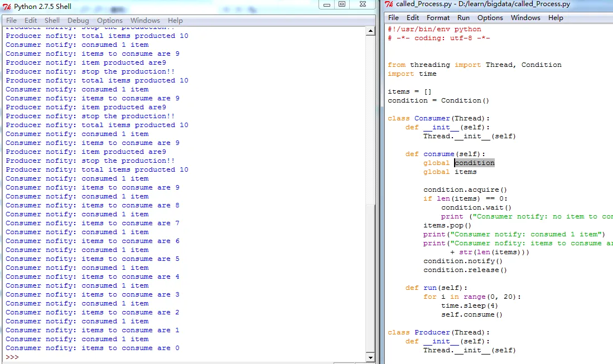Click the 'items = []' line in the editor
Image resolution: width=613 pixels, height=364 pixels.
click(409, 91)
